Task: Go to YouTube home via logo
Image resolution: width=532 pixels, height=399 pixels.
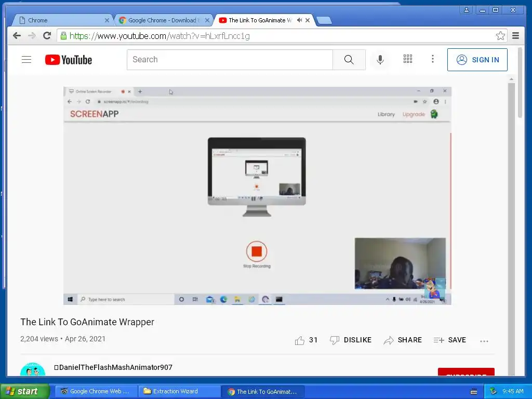Action: pyautogui.click(x=69, y=60)
